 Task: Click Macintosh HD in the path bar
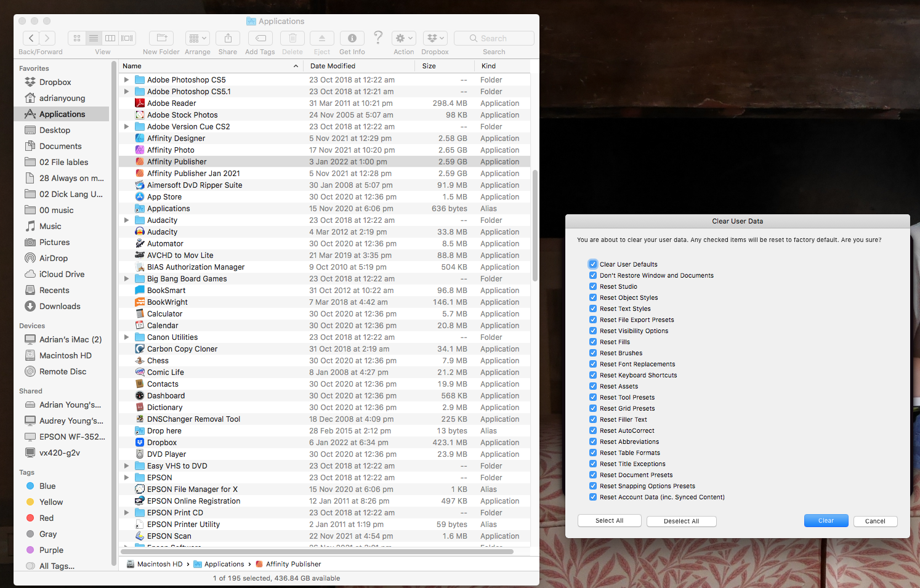155,564
